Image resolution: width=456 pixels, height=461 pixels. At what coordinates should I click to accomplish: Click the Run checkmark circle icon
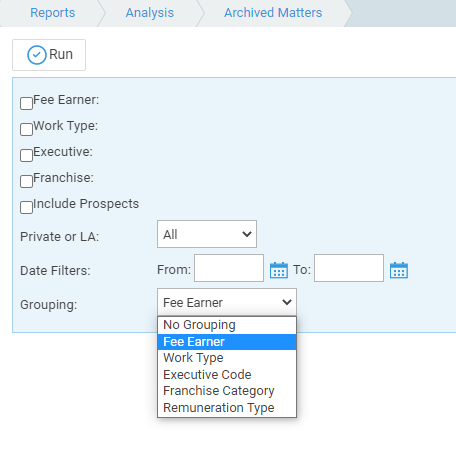[37, 55]
